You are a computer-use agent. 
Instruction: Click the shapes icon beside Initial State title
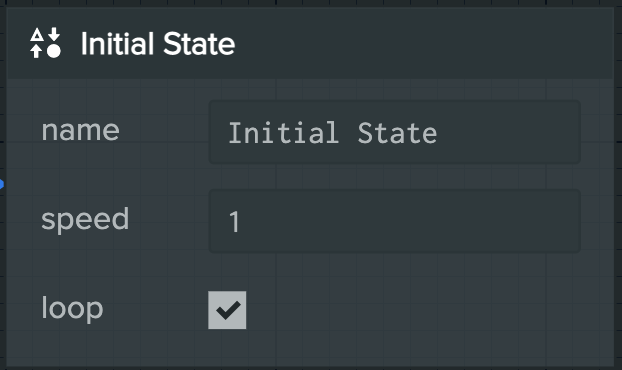click(45, 43)
